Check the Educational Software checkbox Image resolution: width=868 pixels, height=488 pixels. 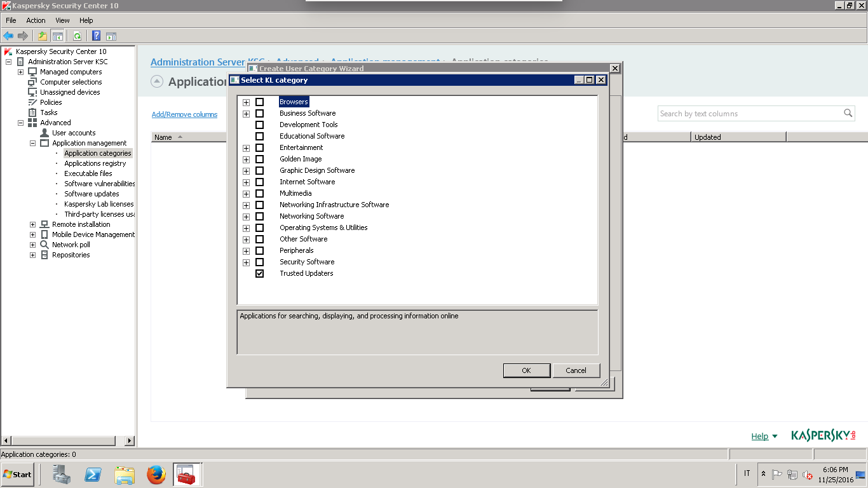(x=259, y=136)
